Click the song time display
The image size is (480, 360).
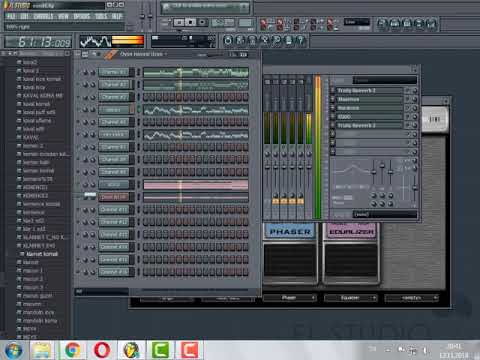point(38,42)
